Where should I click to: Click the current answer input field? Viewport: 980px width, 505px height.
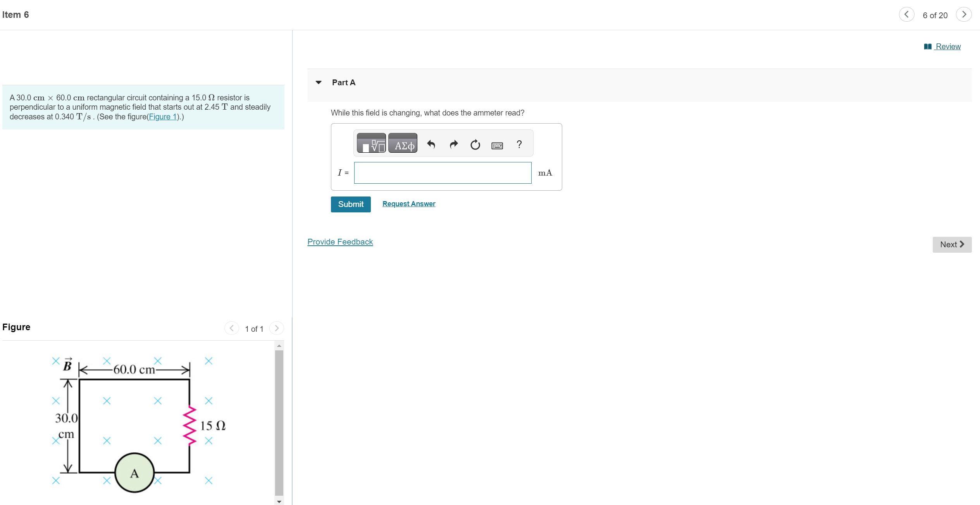(442, 173)
